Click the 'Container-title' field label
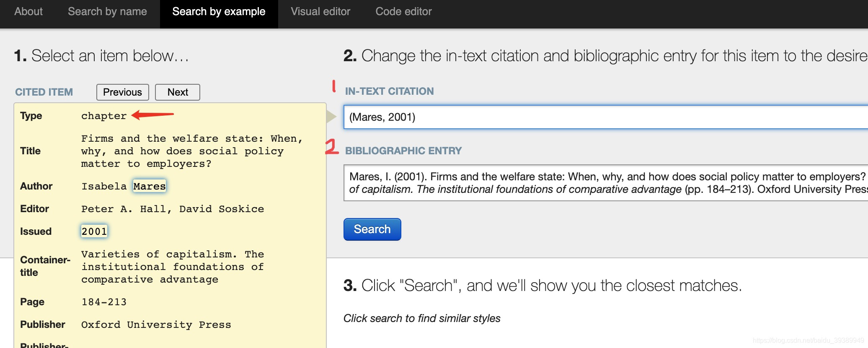 [x=45, y=266]
